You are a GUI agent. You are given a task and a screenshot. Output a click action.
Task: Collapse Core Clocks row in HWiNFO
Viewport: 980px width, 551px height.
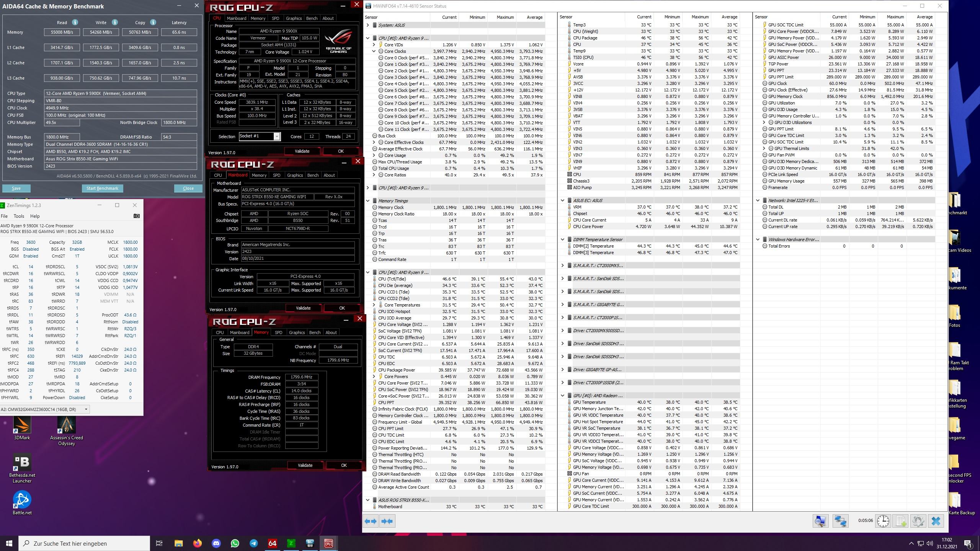pos(374,51)
